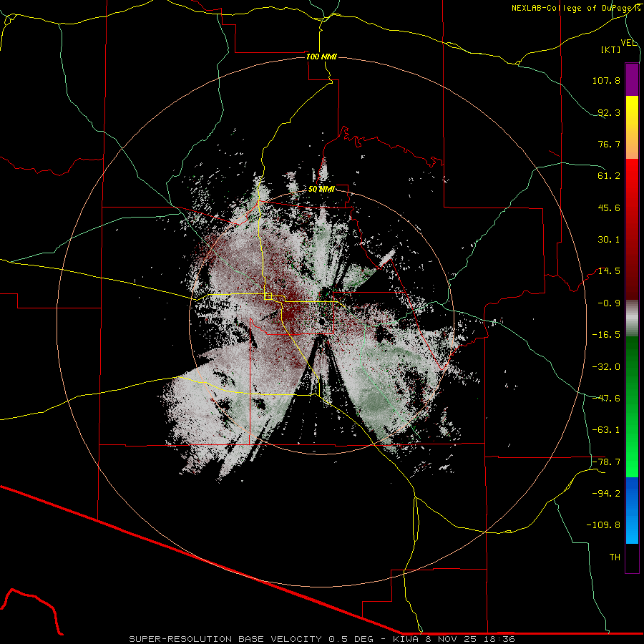Click the -47.6 legend value
The width and height of the screenshot is (644, 644).
[606, 399]
